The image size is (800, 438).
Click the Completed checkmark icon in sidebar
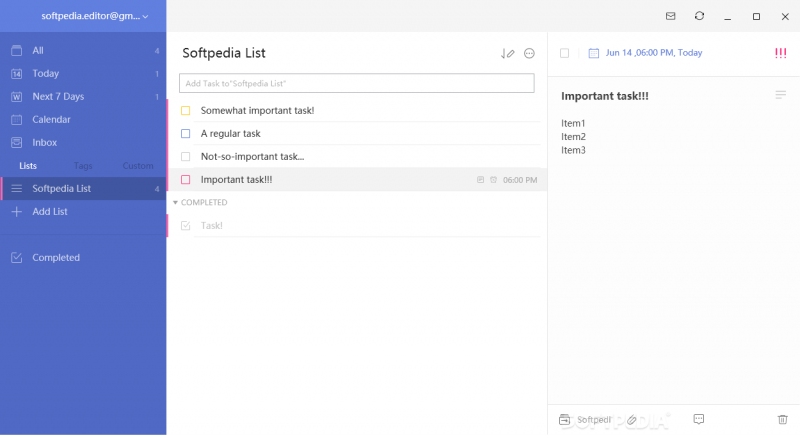(x=16, y=257)
